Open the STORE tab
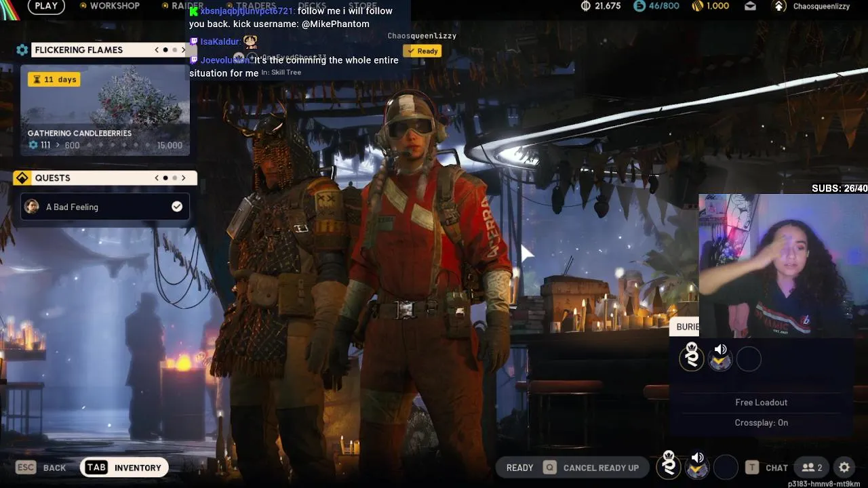This screenshot has width=868, height=488. pyautogui.click(x=363, y=6)
